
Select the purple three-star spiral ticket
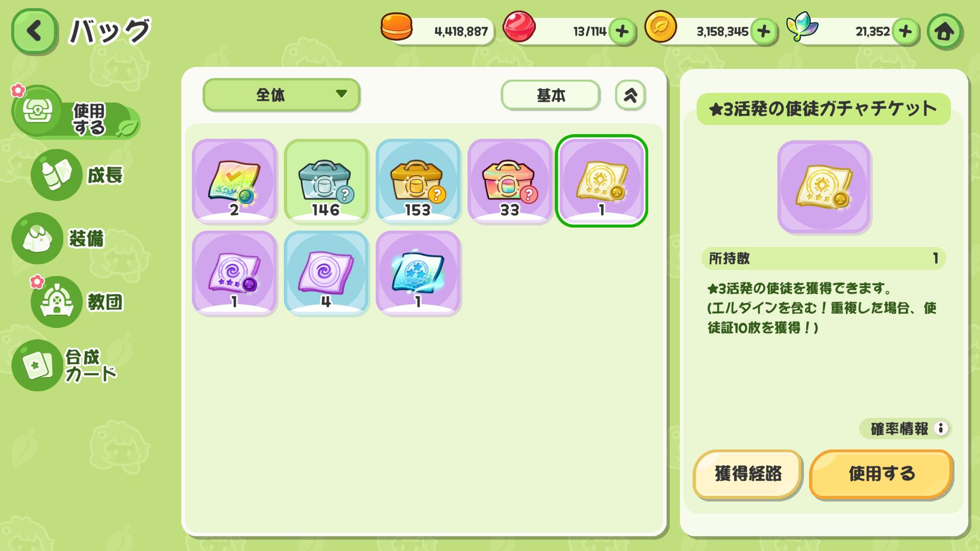pos(234,273)
